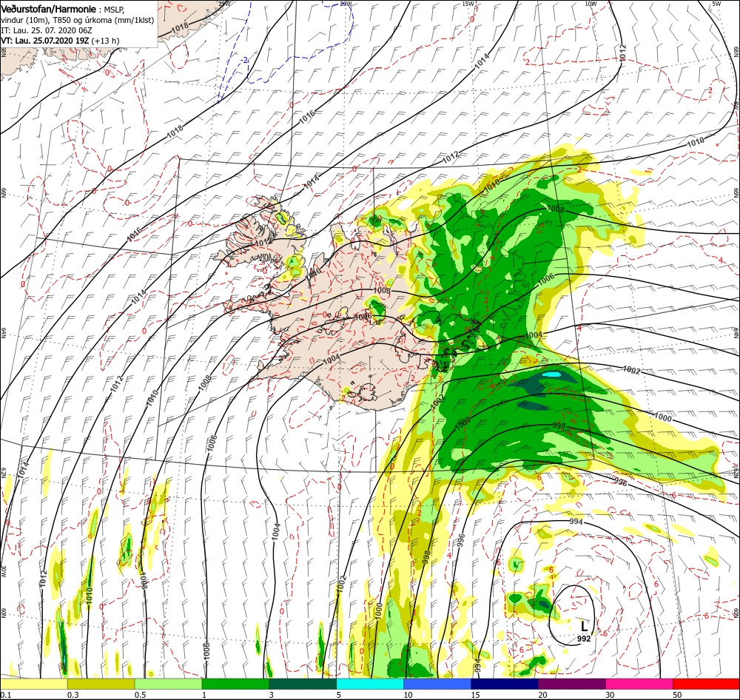Pick the purple 20–30 legend swatch
The image size is (740, 700).
(x=571, y=684)
